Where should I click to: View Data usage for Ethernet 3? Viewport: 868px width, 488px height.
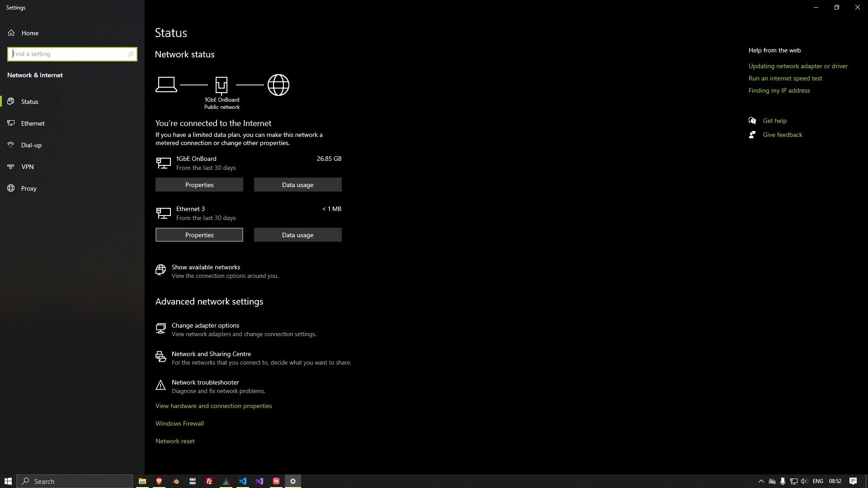(297, 235)
